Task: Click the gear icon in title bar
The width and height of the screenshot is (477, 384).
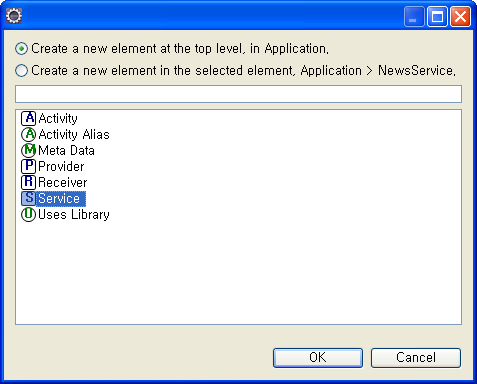Action: pyautogui.click(x=14, y=16)
